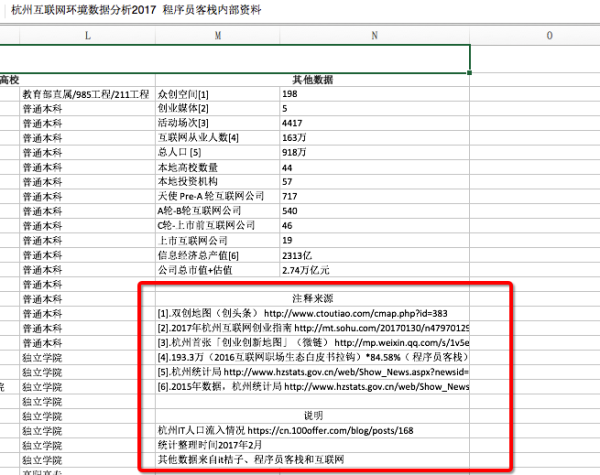Open note [5] 杭州统计局 hzstats link
The image size is (600, 475).
pos(313,372)
